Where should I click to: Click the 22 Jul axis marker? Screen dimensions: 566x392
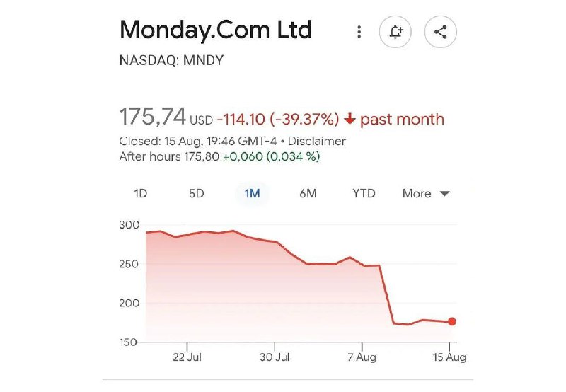point(187,357)
